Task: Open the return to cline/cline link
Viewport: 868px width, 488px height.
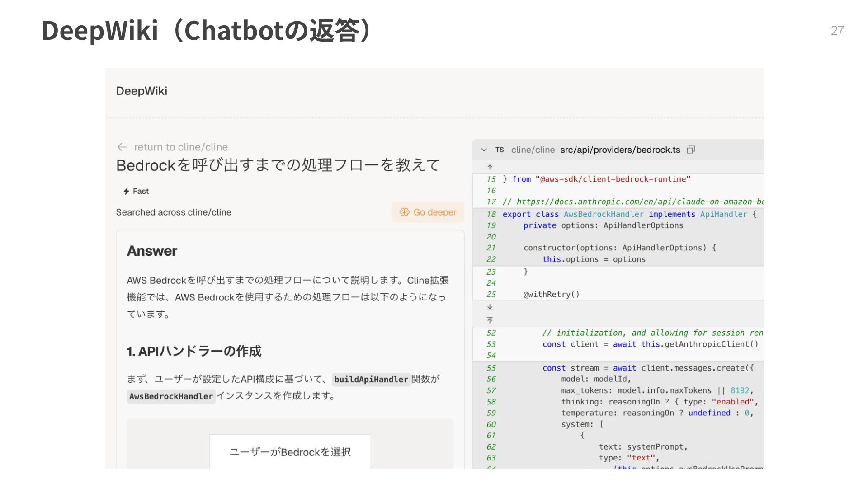Action: (x=180, y=147)
